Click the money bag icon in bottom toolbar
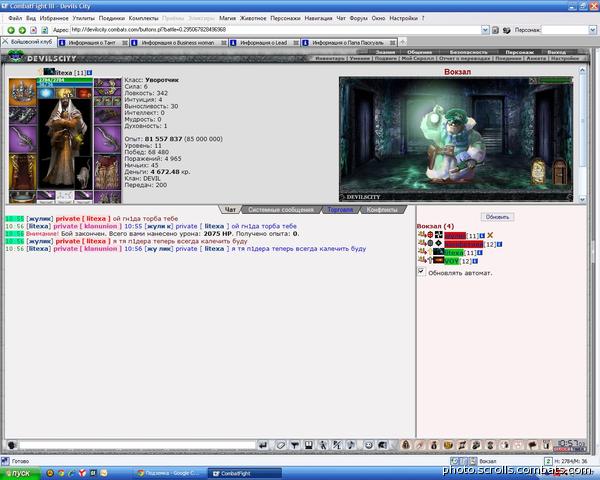 coord(434,445)
